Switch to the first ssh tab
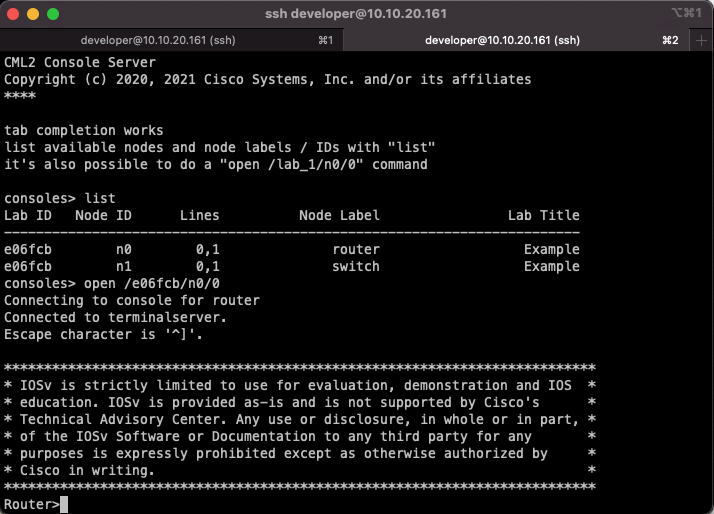Viewport: 714px width, 514px height. [x=171, y=40]
